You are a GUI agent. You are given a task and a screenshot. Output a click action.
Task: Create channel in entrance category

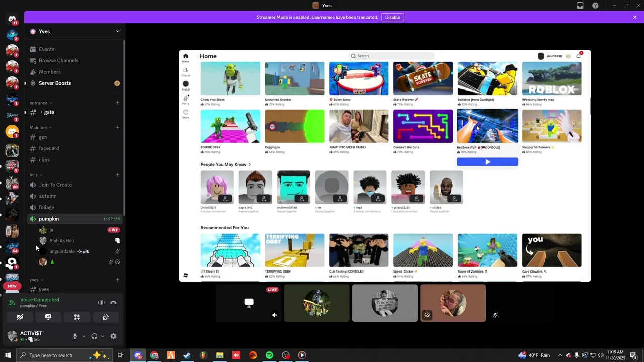(117, 103)
